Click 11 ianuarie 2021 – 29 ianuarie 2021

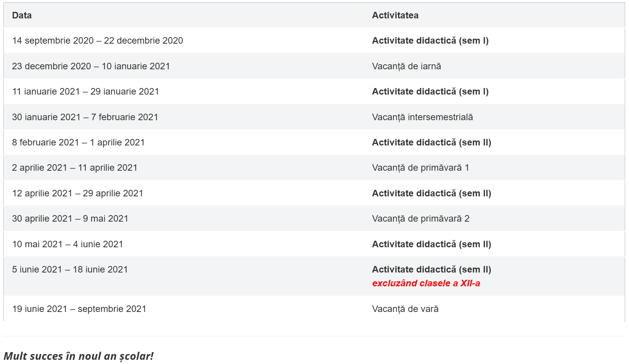(x=85, y=91)
